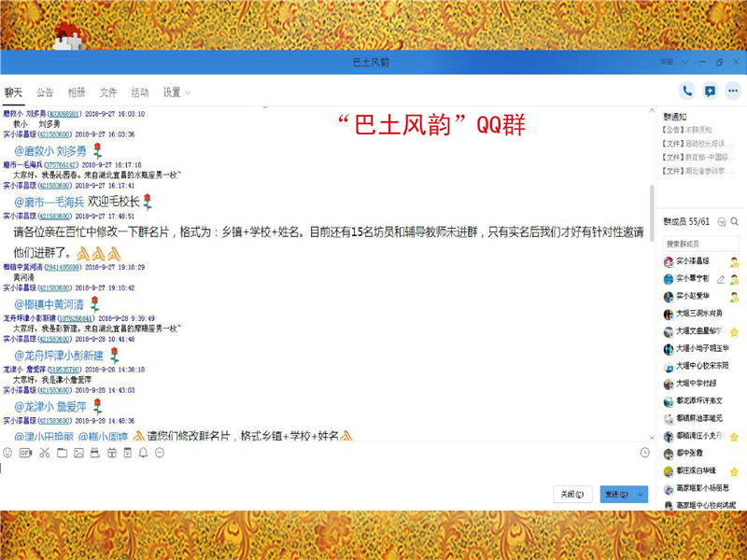Select the scissors screenshot tool
The width and height of the screenshot is (747, 560).
(x=44, y=453)
